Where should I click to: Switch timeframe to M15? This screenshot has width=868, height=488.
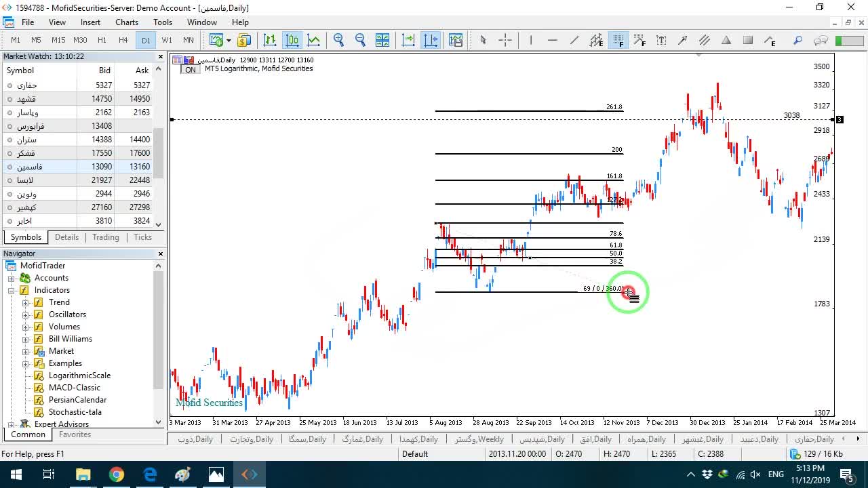[x=58, y=40]
